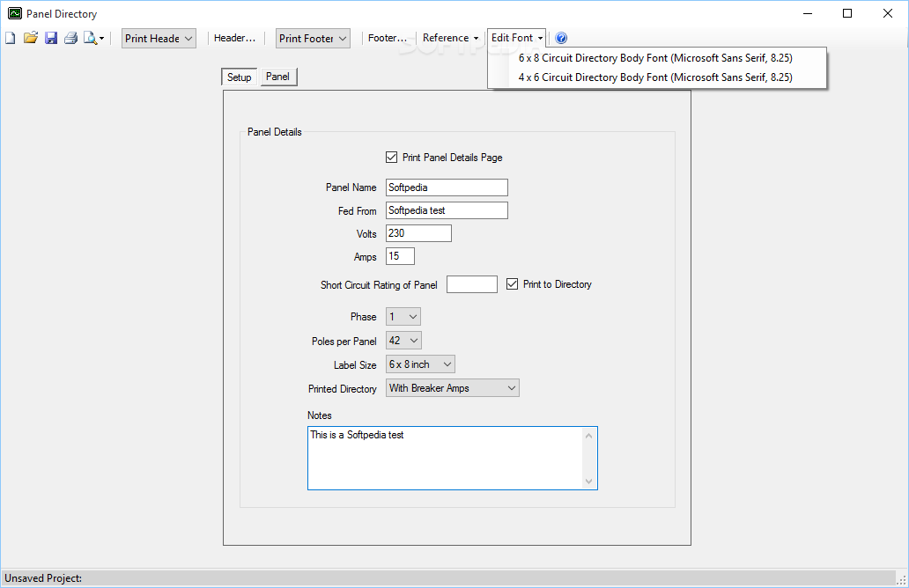909x588 pixels.
Task: Click the Header... toolbar button
Action: click(234, 38)
